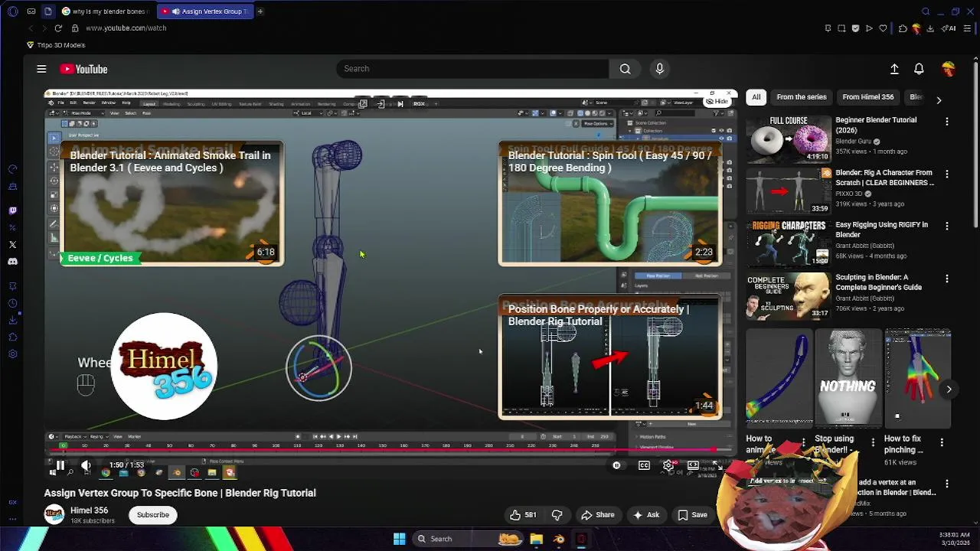Start voice search with microphone icon
The width and height of the screenshot is (980, 551).
point(659,69)
